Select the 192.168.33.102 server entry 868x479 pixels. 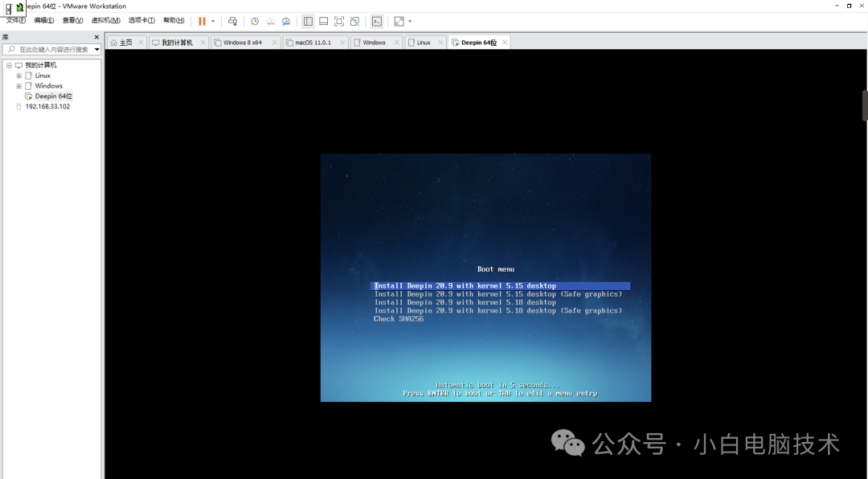47,106
